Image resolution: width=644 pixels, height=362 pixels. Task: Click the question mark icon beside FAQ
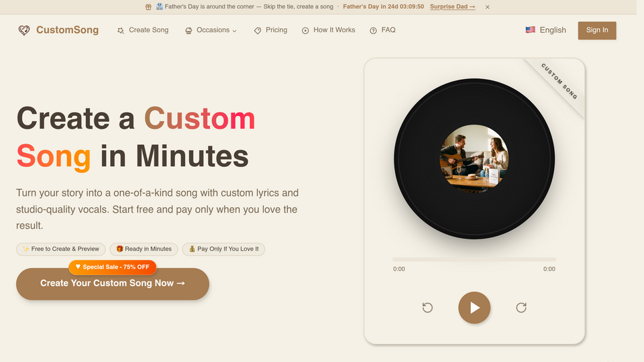pyautogui.click(x=373, y=31)
